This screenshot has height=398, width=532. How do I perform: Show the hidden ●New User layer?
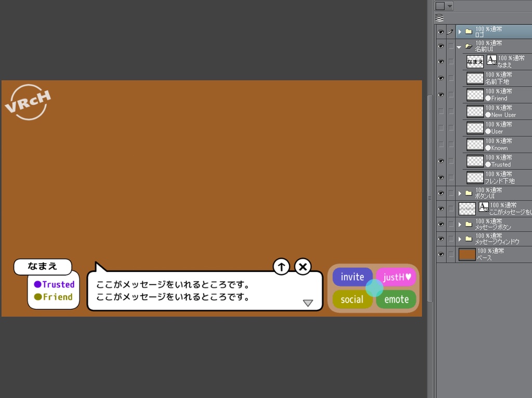[x=441, y=111]
